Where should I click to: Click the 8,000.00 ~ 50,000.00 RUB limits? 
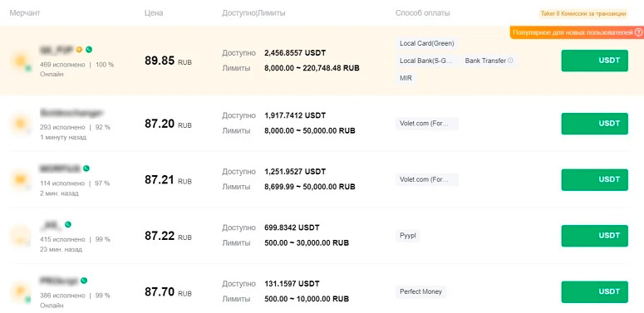pyautogui.click(x=310, y=131)
